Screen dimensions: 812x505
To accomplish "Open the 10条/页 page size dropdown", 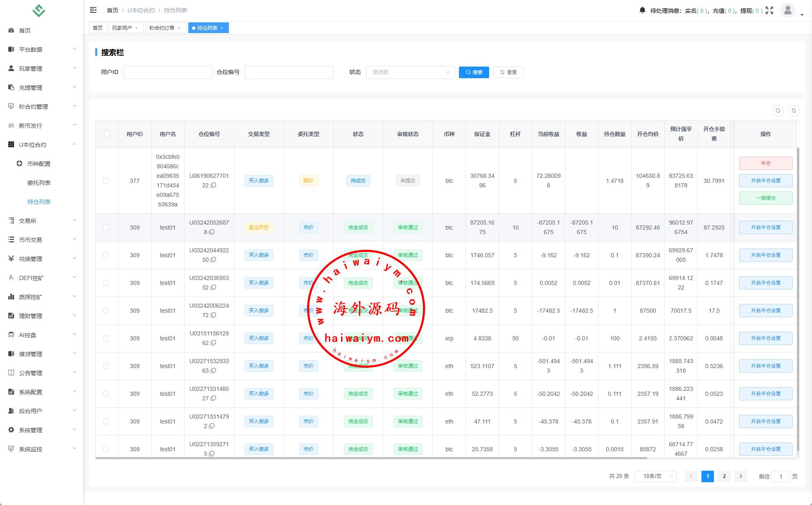I will [x=656, y=476].
